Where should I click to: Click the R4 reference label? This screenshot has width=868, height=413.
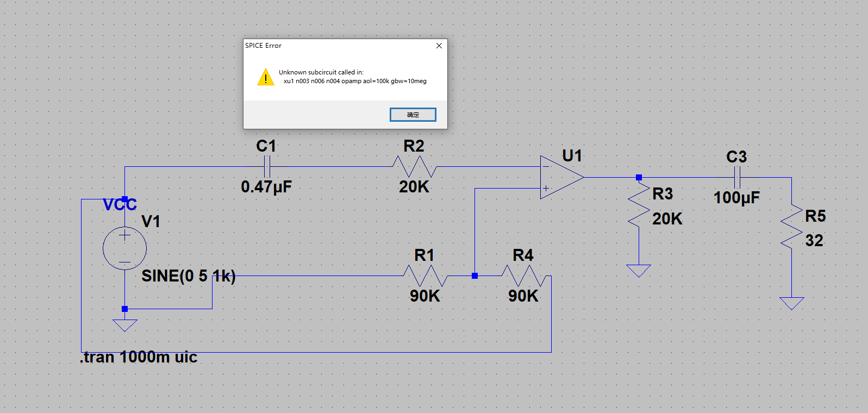(523, 255)
